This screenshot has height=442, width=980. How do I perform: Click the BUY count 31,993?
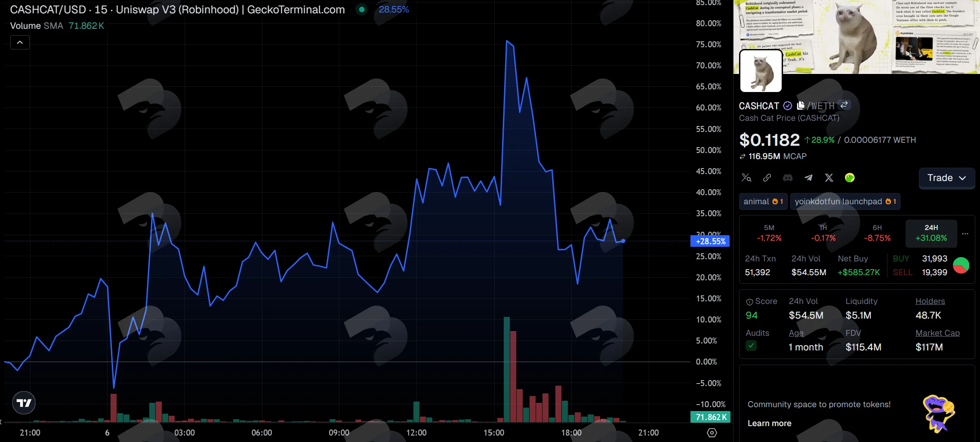point(934,258)
